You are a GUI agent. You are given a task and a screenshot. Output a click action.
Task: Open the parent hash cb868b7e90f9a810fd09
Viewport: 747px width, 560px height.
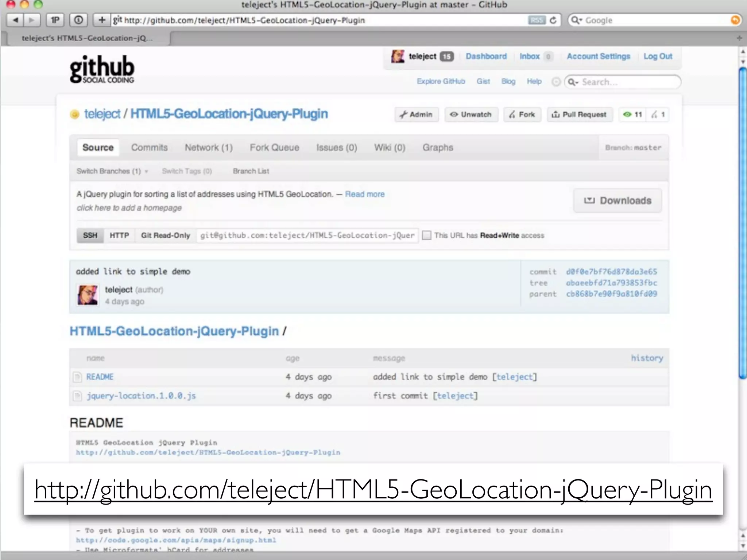click(611, 294)
